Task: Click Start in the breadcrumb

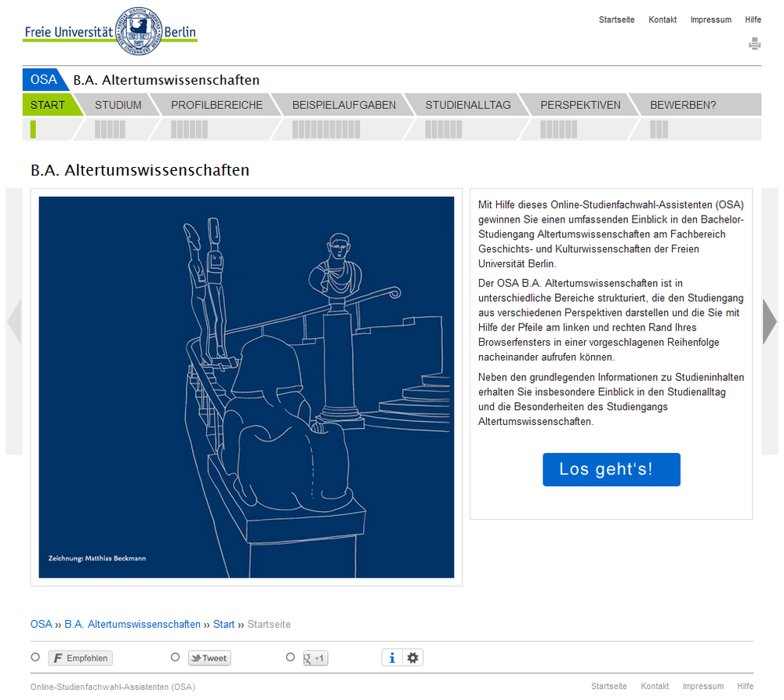Action: point(224,624)
